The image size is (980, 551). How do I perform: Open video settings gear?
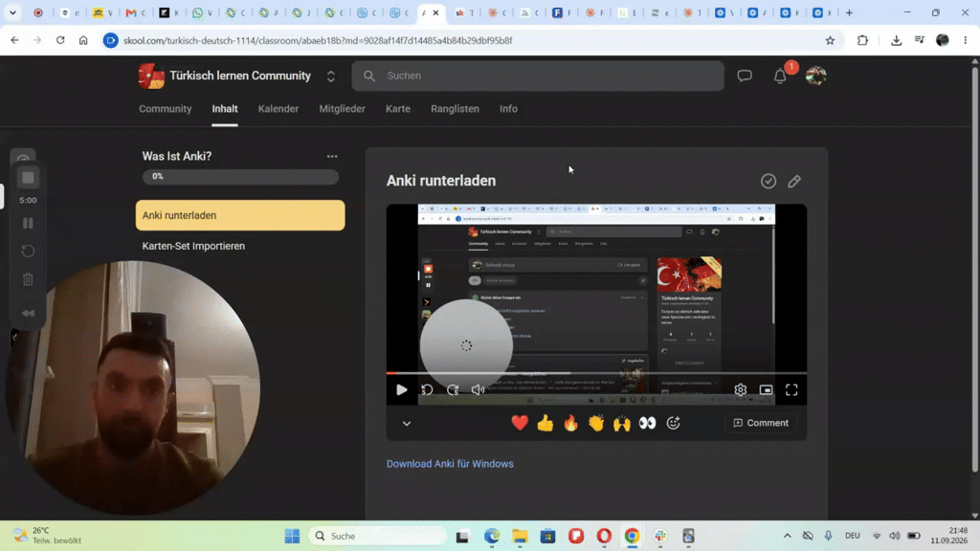click(x=740, y=390)
